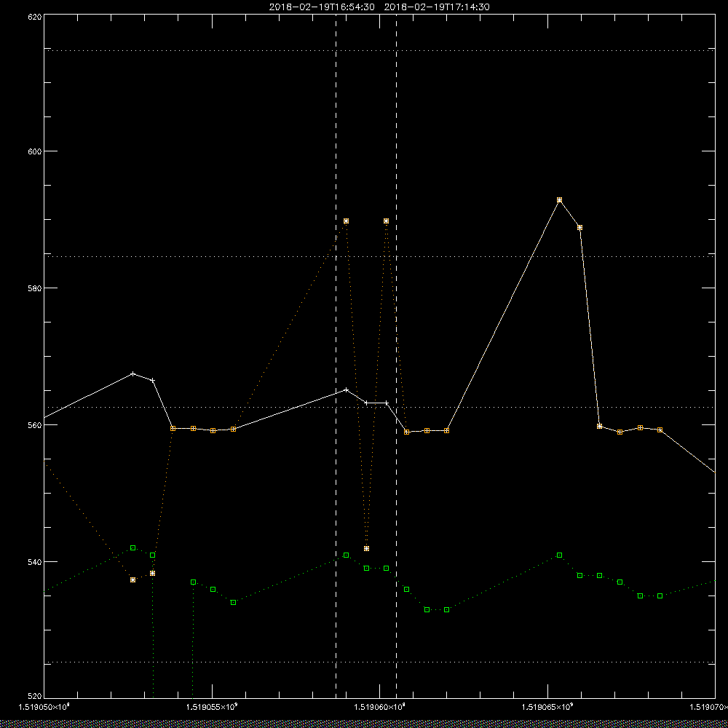Select the lowest orange marker near 537
Image resolution: width=728 pixels, height=728 pixels.
(132, 580)
